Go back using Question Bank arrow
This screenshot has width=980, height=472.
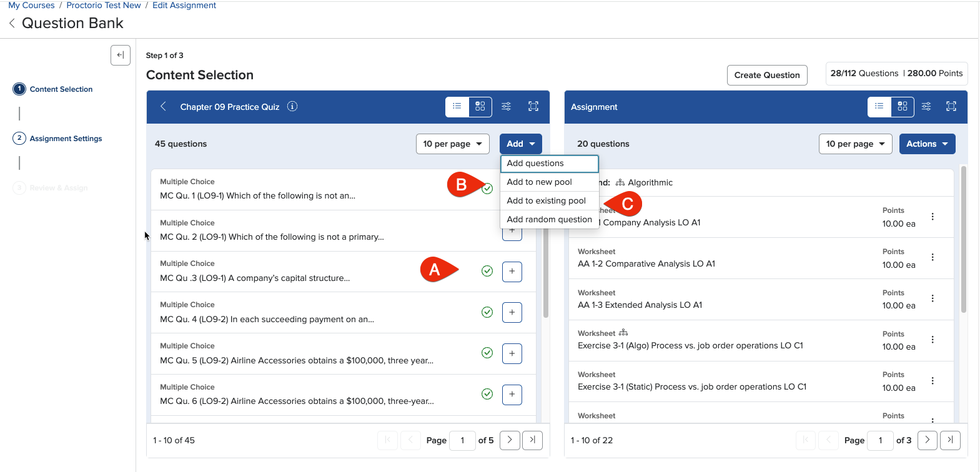pyautogui.click(x=12, y=23)
